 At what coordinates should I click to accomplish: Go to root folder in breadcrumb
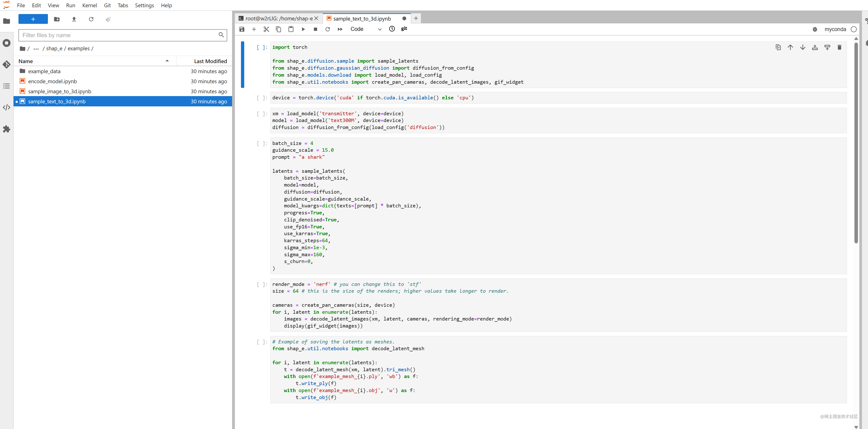[x=23, y=49]
